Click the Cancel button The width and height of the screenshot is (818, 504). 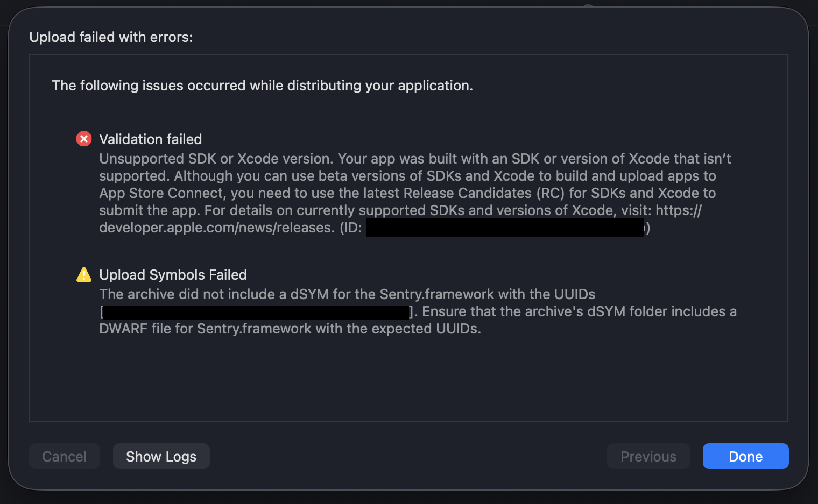pos(65,456)
